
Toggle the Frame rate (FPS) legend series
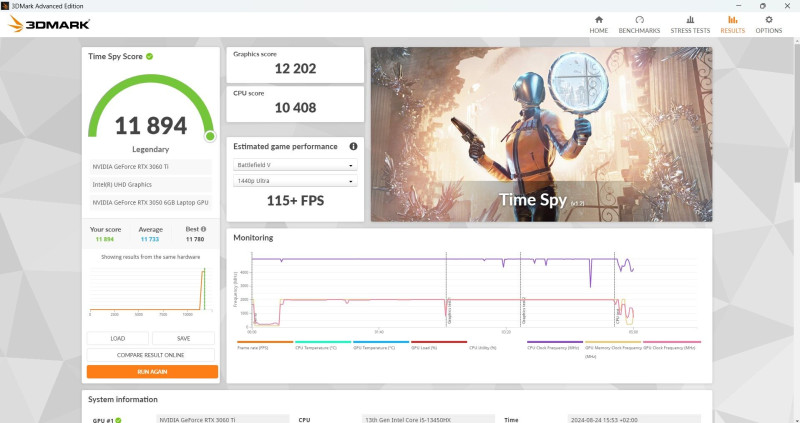coord(265,345)
